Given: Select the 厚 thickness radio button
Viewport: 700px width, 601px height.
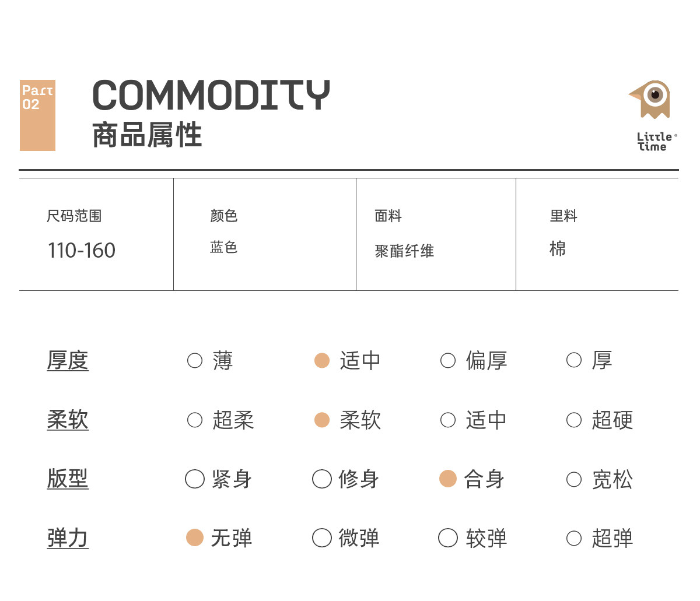Looking at the screenshot, I should pos(574,361).
